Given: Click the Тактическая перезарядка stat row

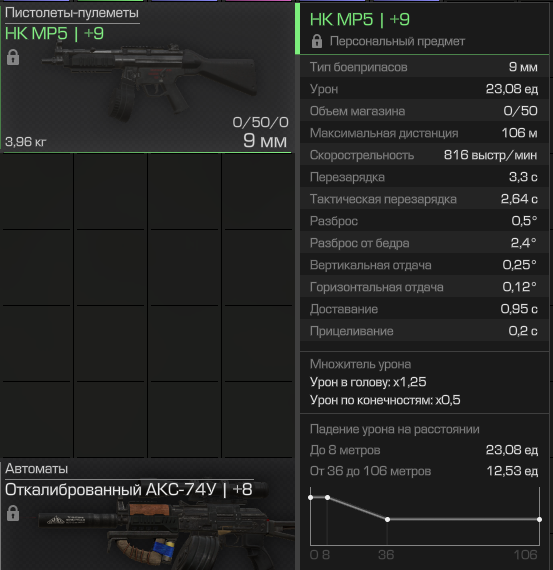Looking at the screenshot, I should 424,199.
